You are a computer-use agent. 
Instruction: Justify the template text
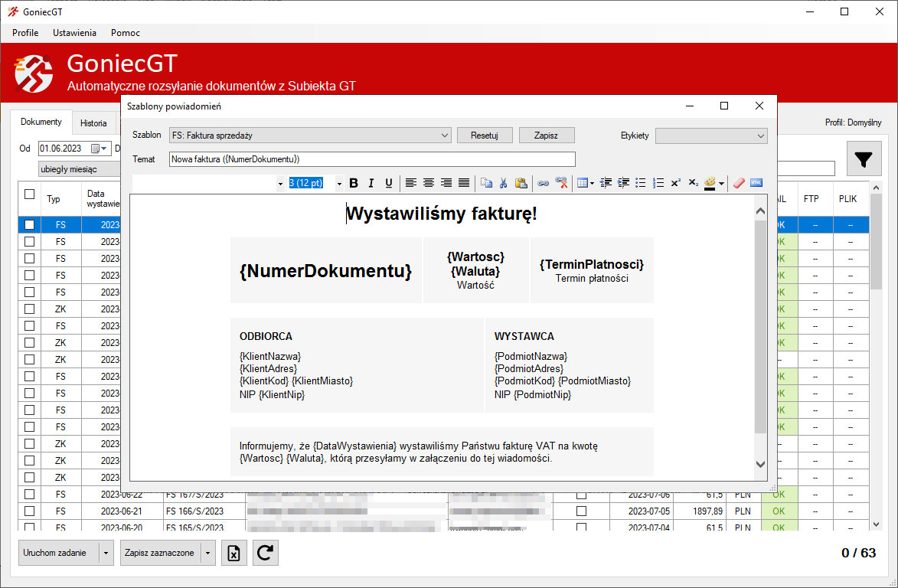click(464, 183)
